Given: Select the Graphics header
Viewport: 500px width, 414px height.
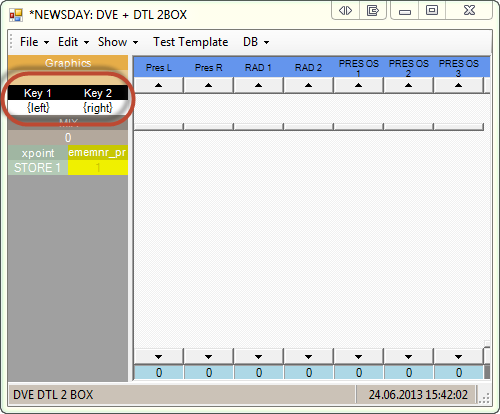Looking at the screenshot, I should click(68, 63).
